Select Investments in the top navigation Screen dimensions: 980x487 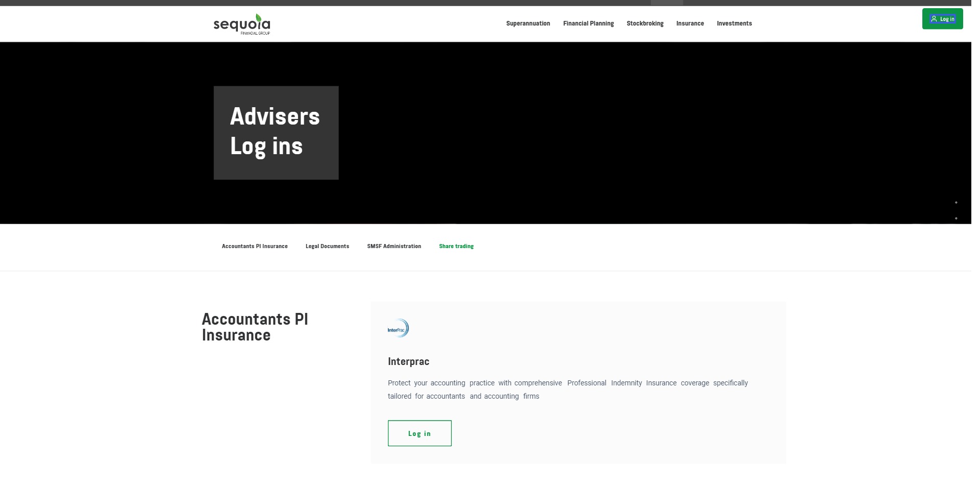point(734,23)
